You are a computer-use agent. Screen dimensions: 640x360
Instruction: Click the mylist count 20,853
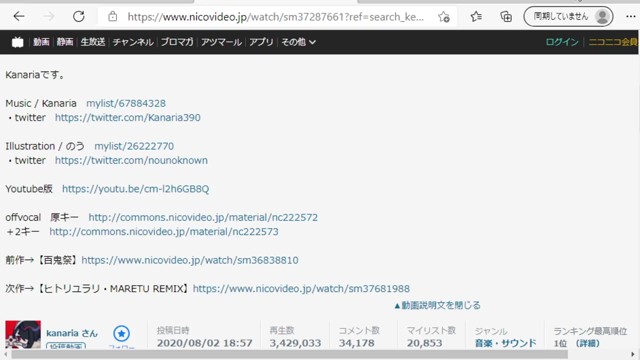(424, 343)
